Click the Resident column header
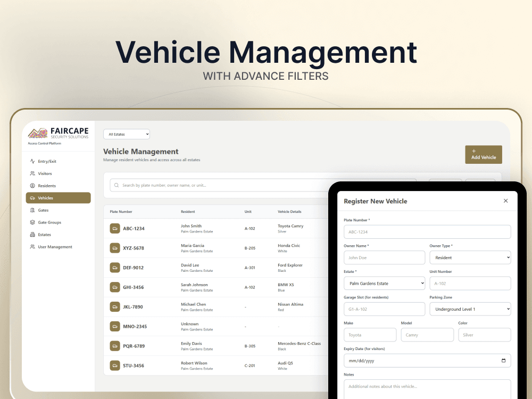The image size is (532, 399). tap(188, 211)
